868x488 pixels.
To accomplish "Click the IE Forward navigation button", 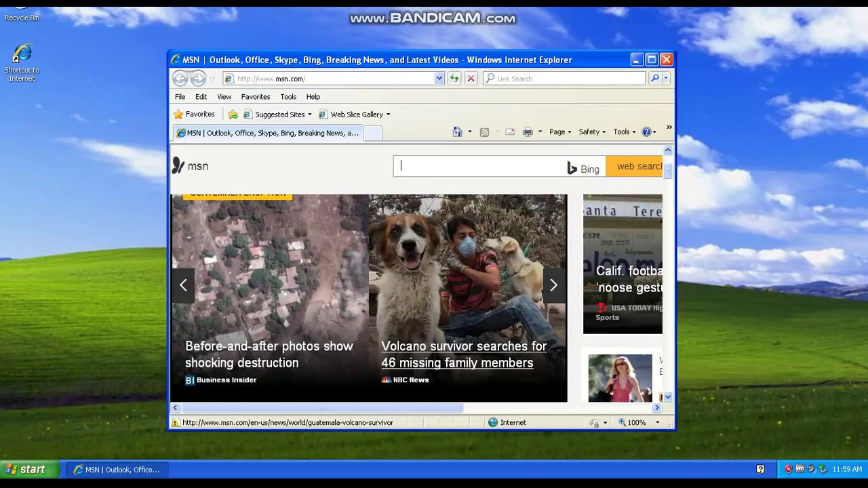I will [x=197, y=79].
